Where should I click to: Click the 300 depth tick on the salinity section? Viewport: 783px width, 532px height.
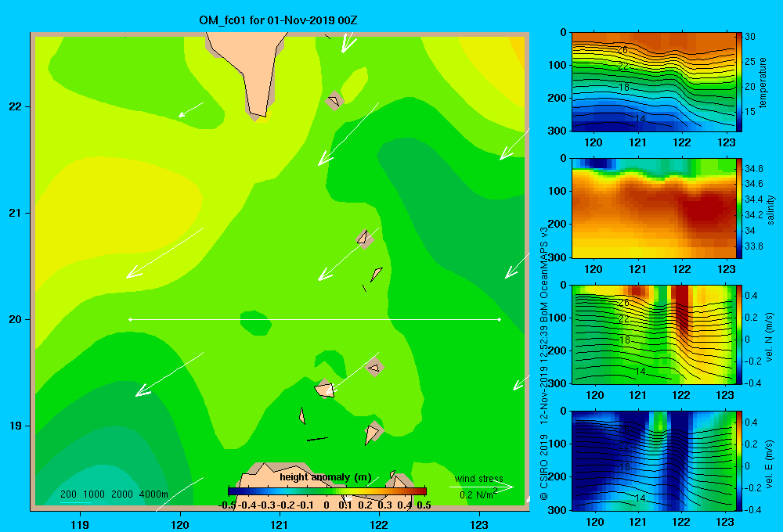(x=557, y=257)
